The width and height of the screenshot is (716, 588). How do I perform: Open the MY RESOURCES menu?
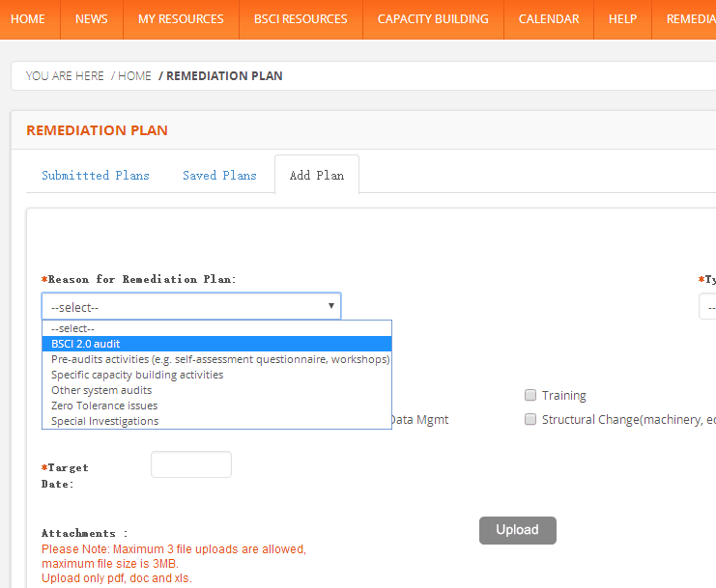point(181,19)
